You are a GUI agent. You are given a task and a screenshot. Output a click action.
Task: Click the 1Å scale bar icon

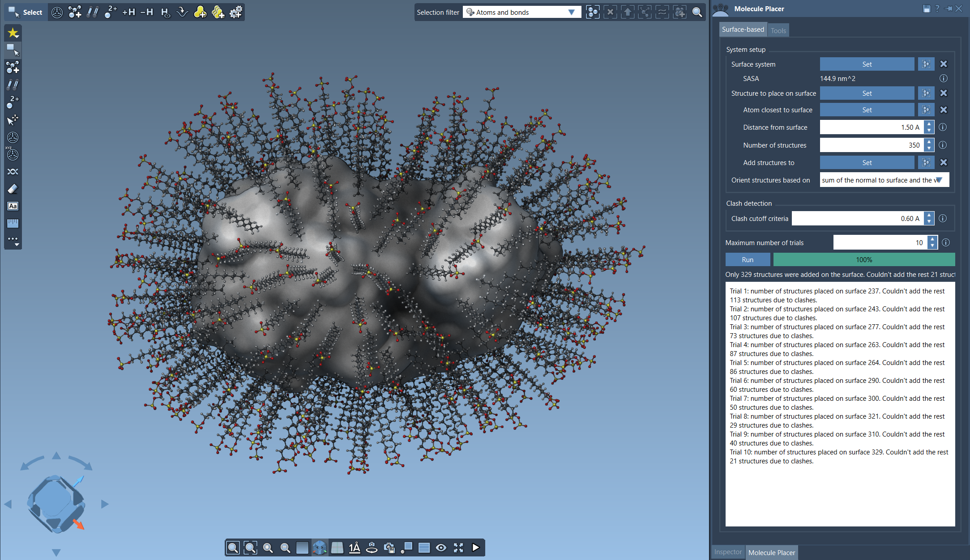[x=354, y=547]
